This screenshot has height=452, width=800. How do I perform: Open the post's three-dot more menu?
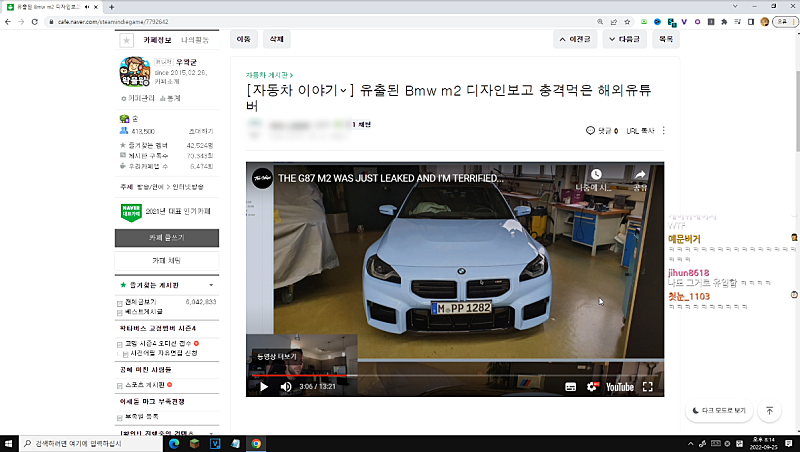[664, 131]
